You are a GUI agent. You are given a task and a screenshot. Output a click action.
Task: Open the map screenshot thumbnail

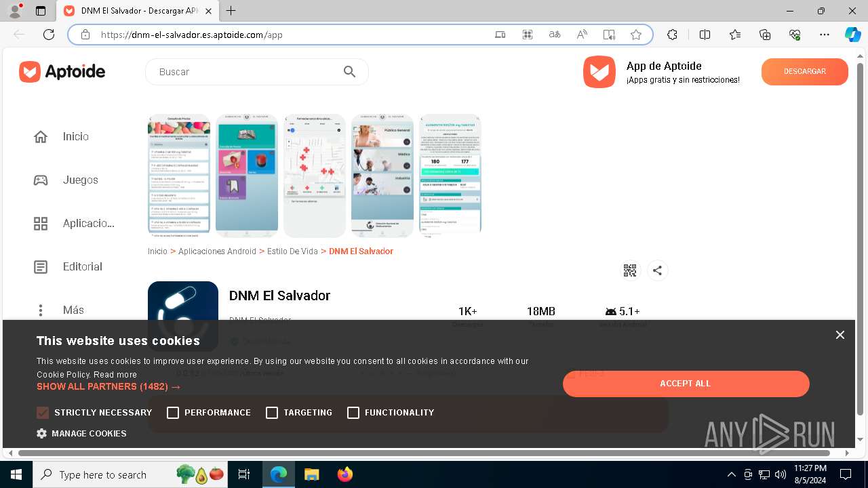click(315, 176)
